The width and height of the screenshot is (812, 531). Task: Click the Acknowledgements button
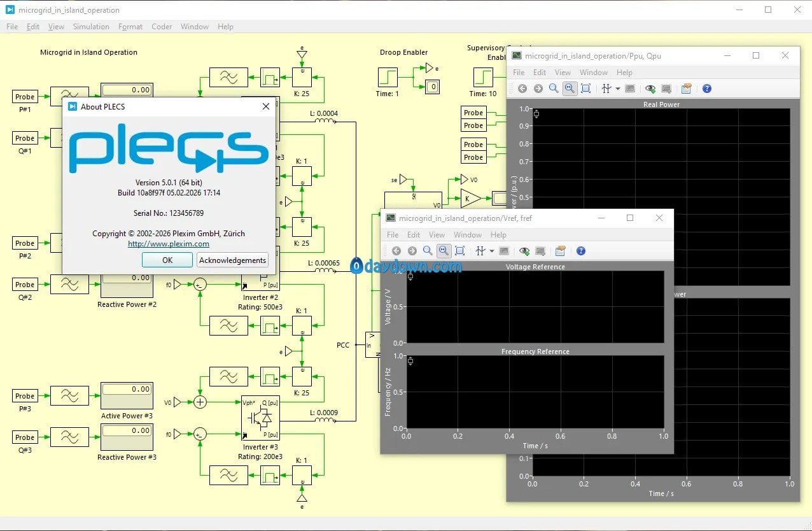(x=232, y=260)
